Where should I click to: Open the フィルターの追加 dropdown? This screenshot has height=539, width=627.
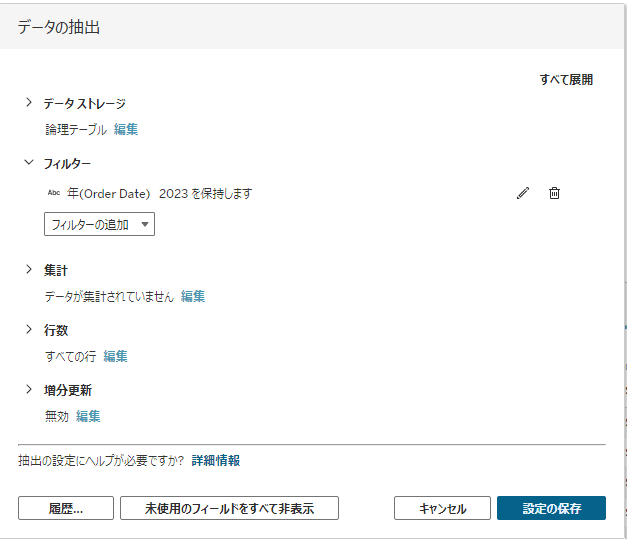click(99, 224)
